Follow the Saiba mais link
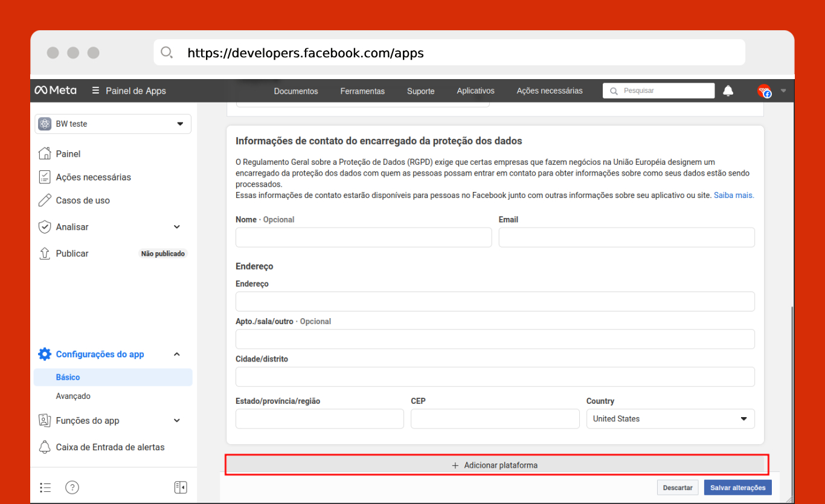The image size is (825, 504). 734,196
